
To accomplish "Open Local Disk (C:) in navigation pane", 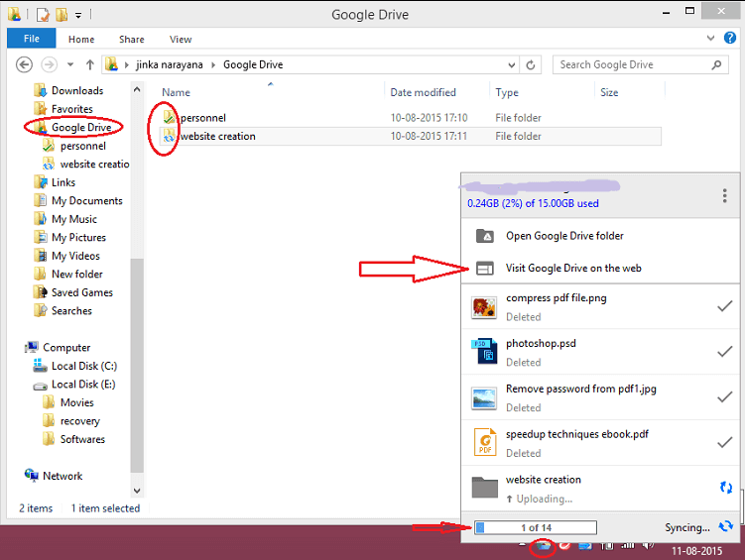I will coord(84,366).
